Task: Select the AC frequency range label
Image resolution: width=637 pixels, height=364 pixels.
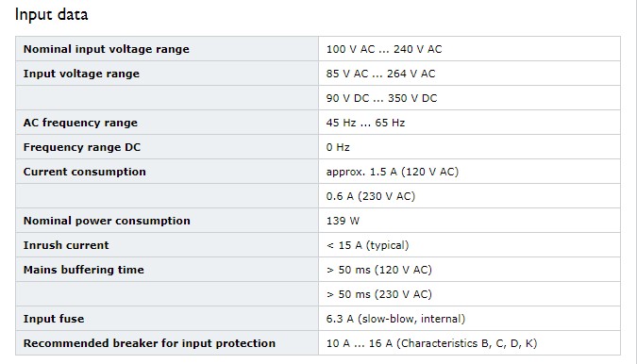Action: click(x=80, y=123)
